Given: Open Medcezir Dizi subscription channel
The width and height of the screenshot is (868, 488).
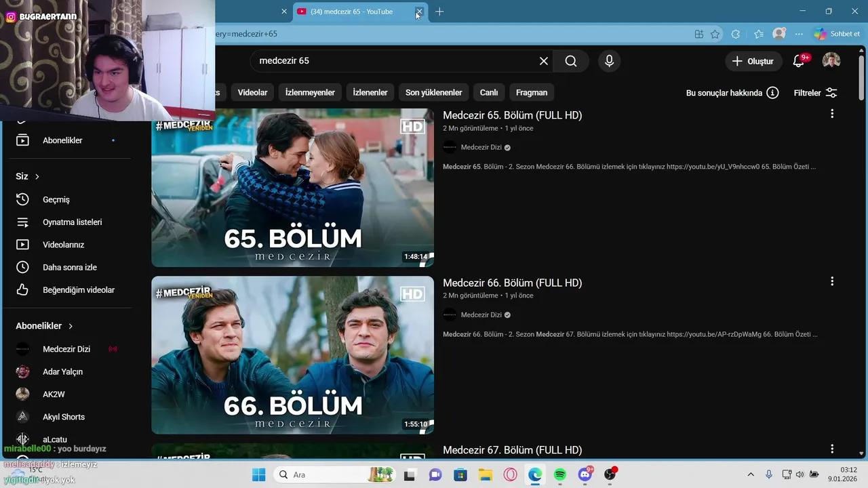Looking at the screenshot, I should coord(66,349).
